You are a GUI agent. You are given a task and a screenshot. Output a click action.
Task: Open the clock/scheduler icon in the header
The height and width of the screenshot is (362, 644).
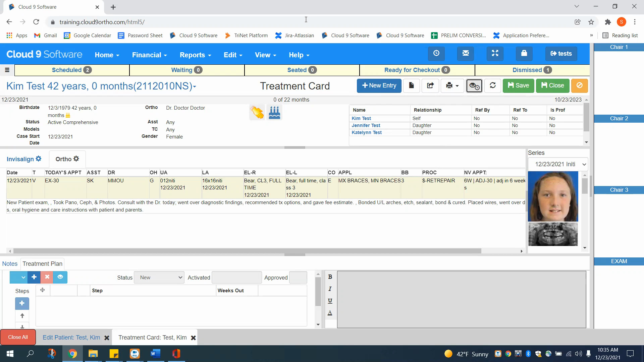point(436,54)
